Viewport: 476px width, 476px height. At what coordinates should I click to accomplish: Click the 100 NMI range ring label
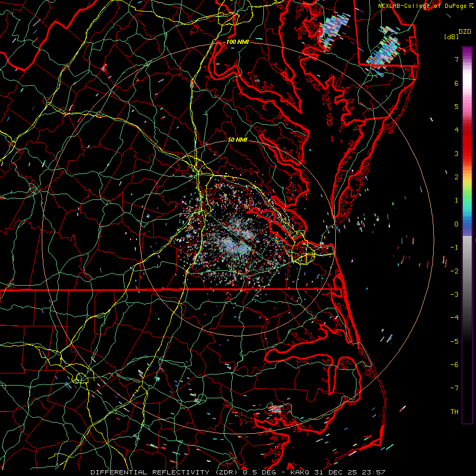coord(237,42)
